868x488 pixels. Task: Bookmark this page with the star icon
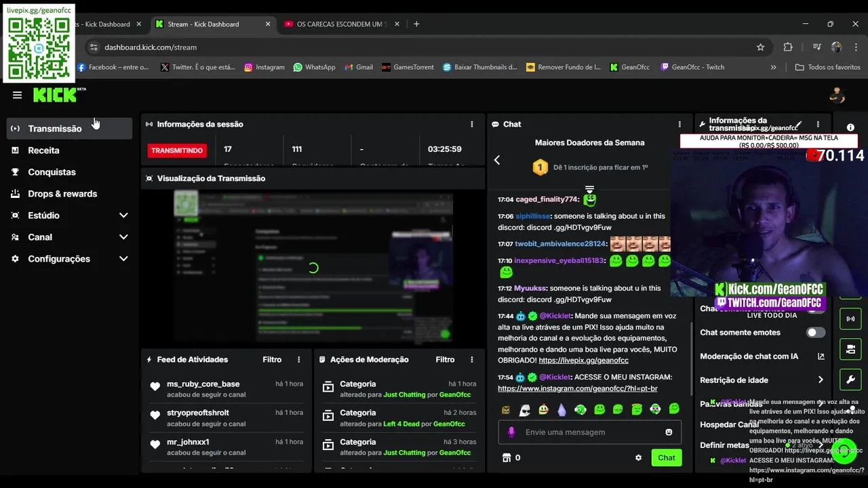760,47
